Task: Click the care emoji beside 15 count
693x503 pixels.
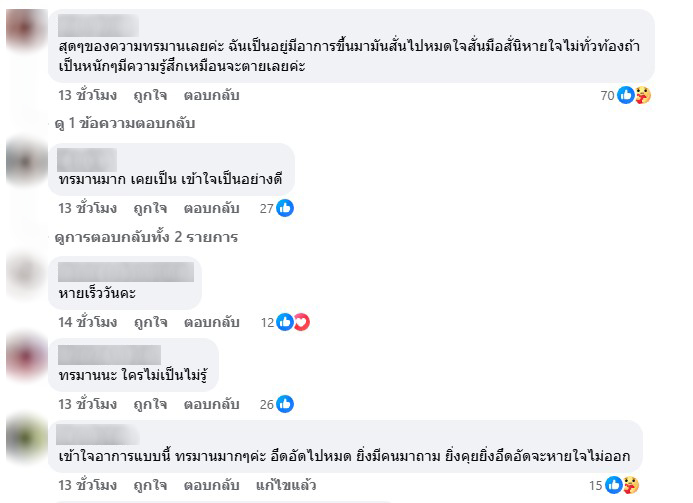Action: (x=631, y=485)
